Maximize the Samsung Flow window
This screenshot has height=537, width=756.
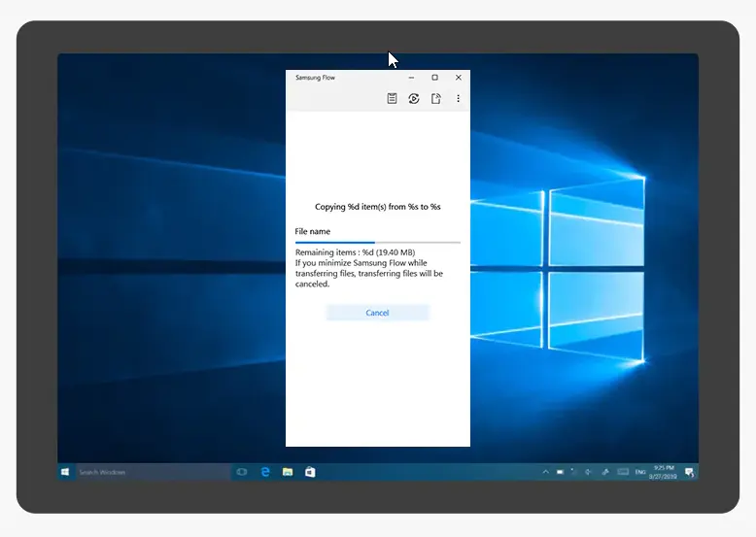coord(435,78)
